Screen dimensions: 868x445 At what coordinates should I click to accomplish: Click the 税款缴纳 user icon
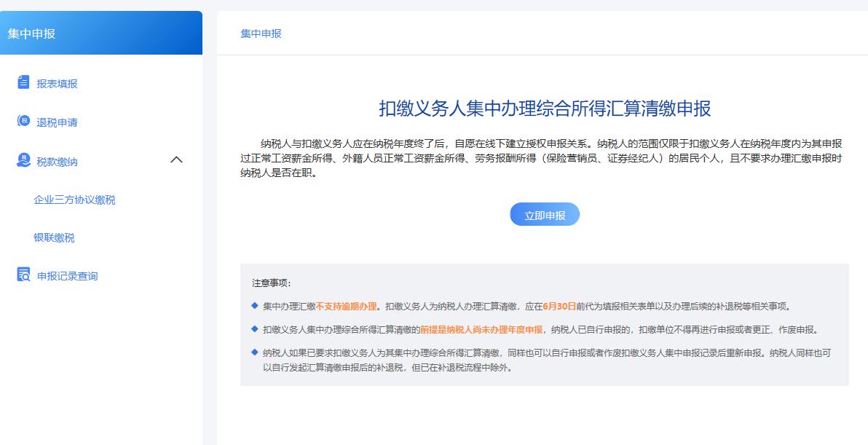pyautogui.click(x=23, y=160)
